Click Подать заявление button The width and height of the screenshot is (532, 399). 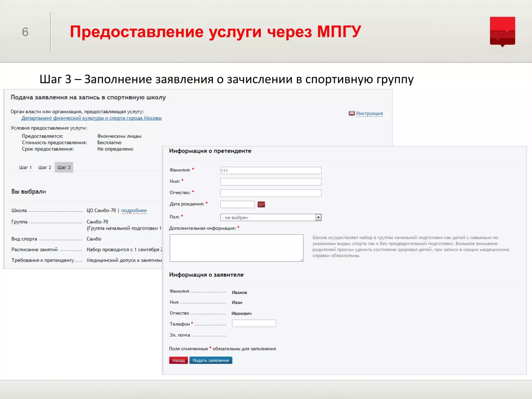(x=211, y=360)
